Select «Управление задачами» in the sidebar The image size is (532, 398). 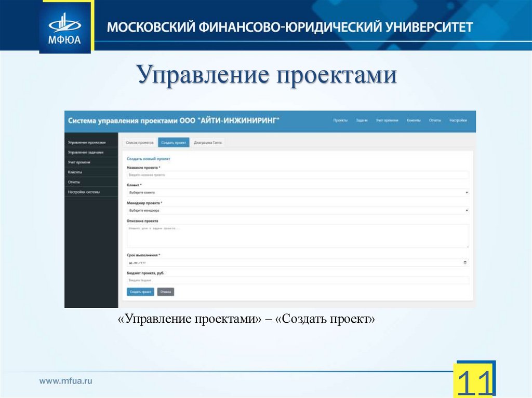[x=86, y=153]
